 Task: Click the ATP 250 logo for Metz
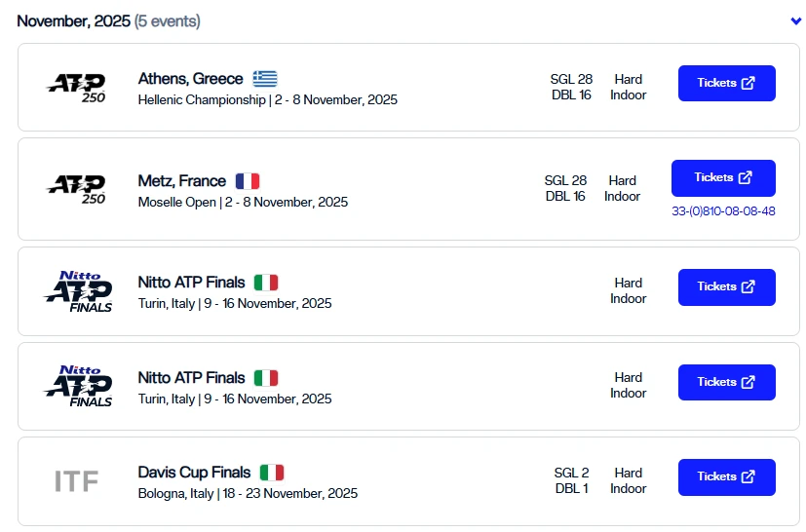[77, 189]
